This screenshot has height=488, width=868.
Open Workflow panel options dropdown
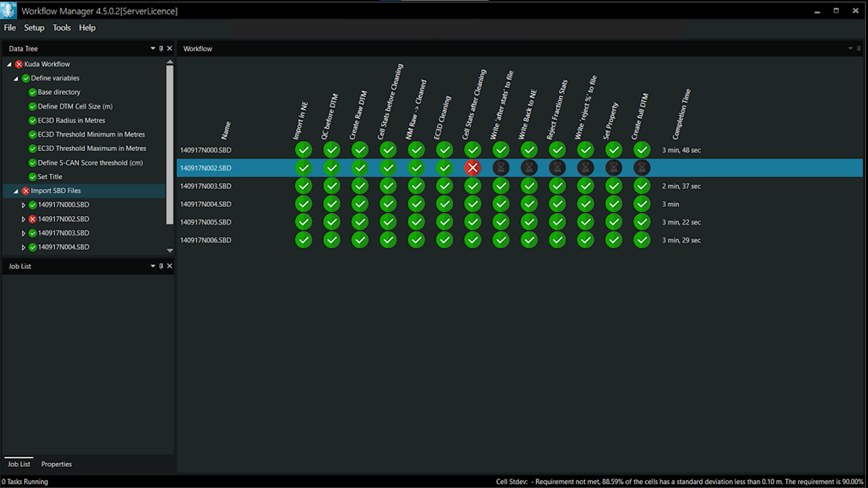click(x=850, y=48)
